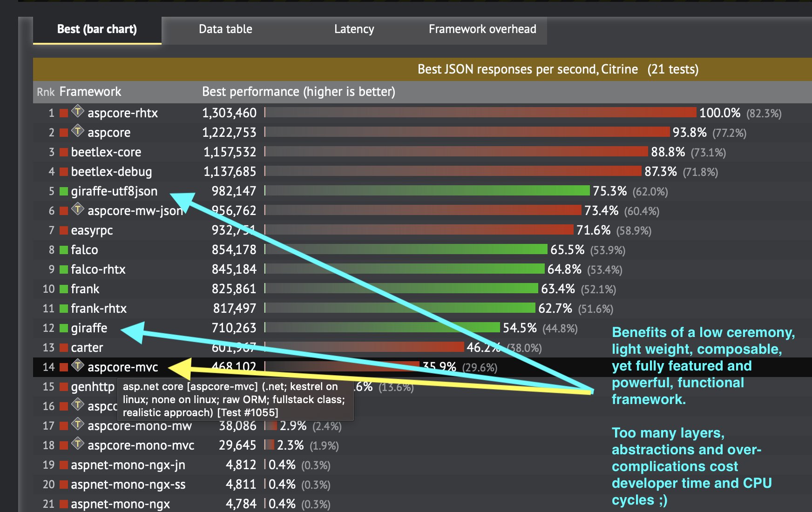Click the red square beside beetlex-debug
This screenshot has height=512, width=812.
click(x=64, y=172)
